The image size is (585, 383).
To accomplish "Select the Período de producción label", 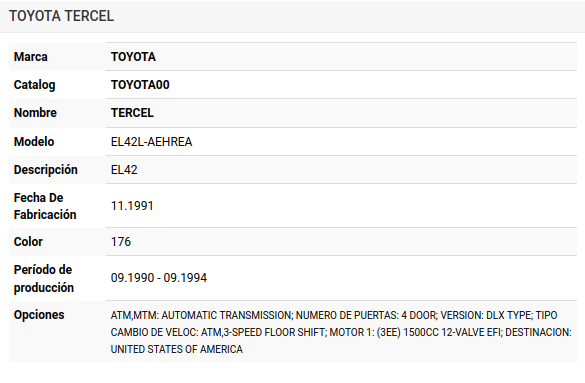I will pyautogui.click(x=44, y=278).
